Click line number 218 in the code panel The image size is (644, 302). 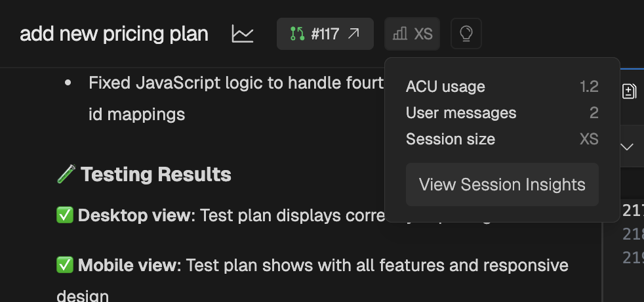(x=634, y=234)
